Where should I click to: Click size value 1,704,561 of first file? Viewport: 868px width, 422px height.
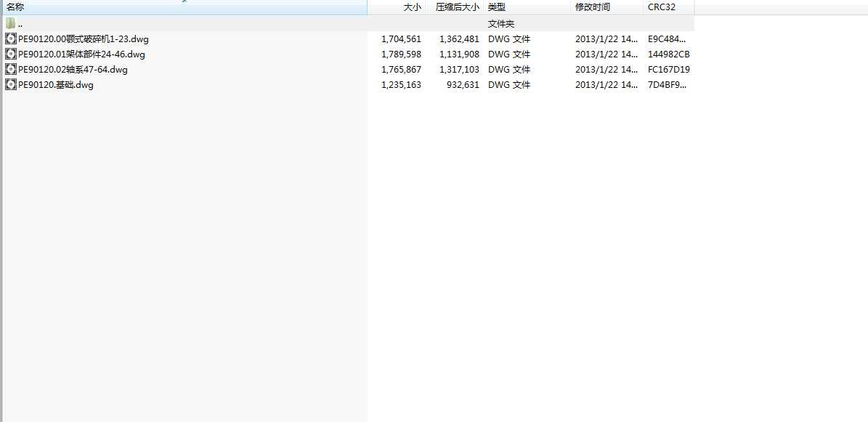[401, 38]
